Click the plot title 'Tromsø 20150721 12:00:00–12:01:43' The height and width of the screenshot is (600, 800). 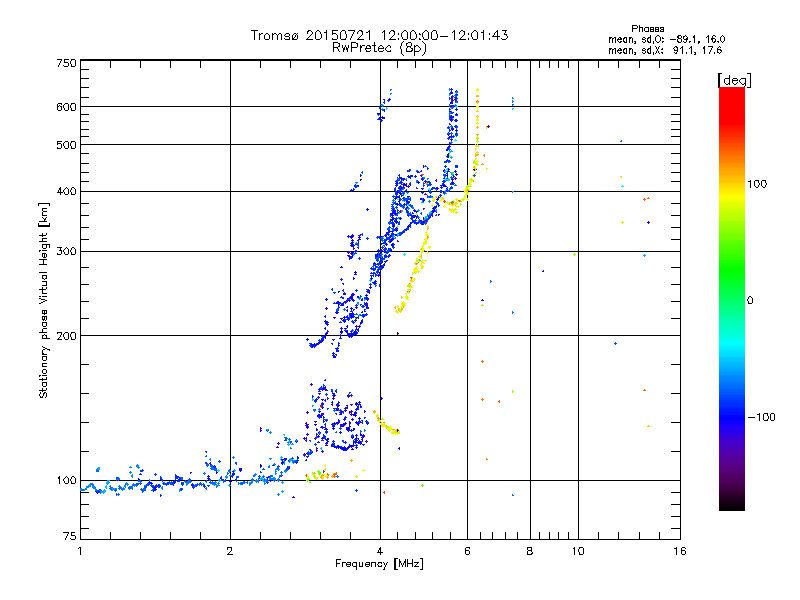[x=379, y=35]
